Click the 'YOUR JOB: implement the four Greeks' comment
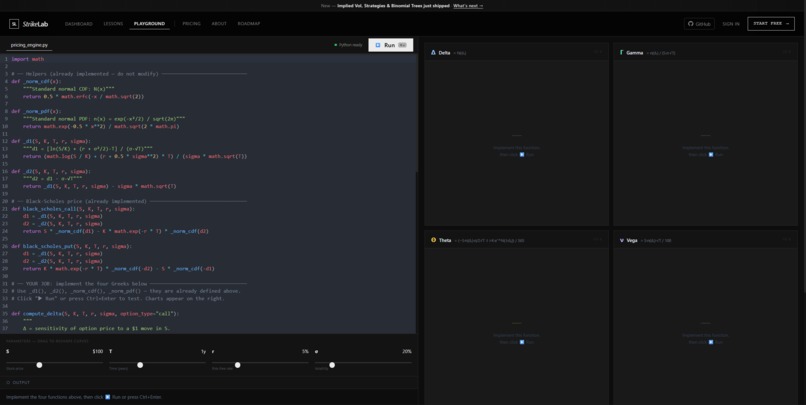Image resolution: width=806 pixels, height=405 pixels. tap(129, 284)
